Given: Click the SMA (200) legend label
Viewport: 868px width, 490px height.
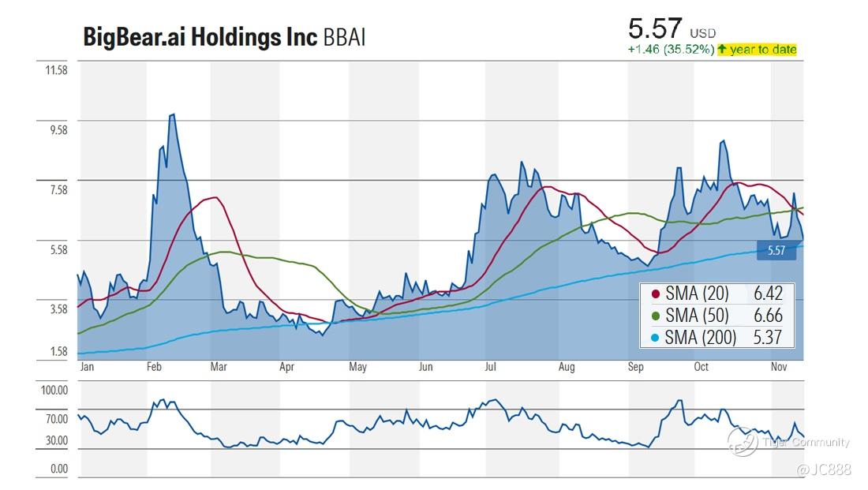Looking at the screenshot, I should click(701, 337).
